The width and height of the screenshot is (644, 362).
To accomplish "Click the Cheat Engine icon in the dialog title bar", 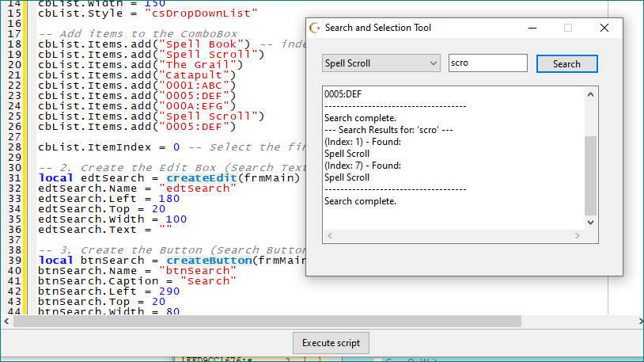I will pos(315,28).
